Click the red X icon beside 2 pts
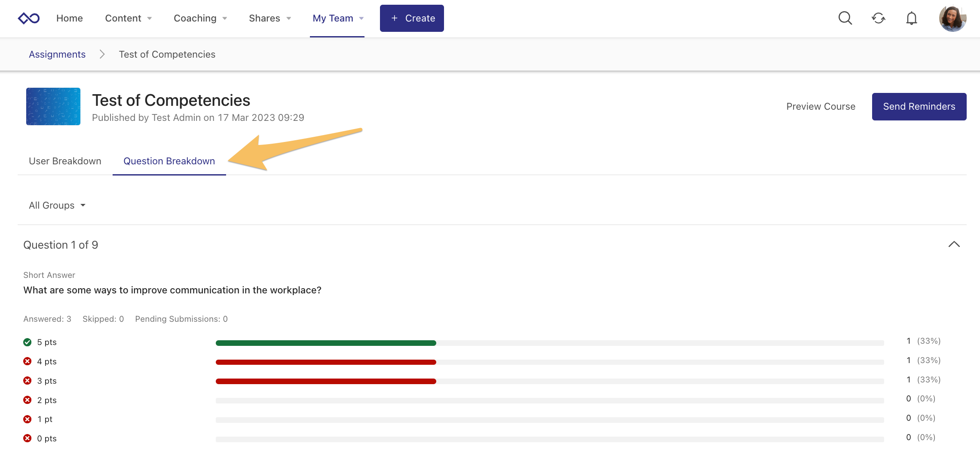 point(28,400)
